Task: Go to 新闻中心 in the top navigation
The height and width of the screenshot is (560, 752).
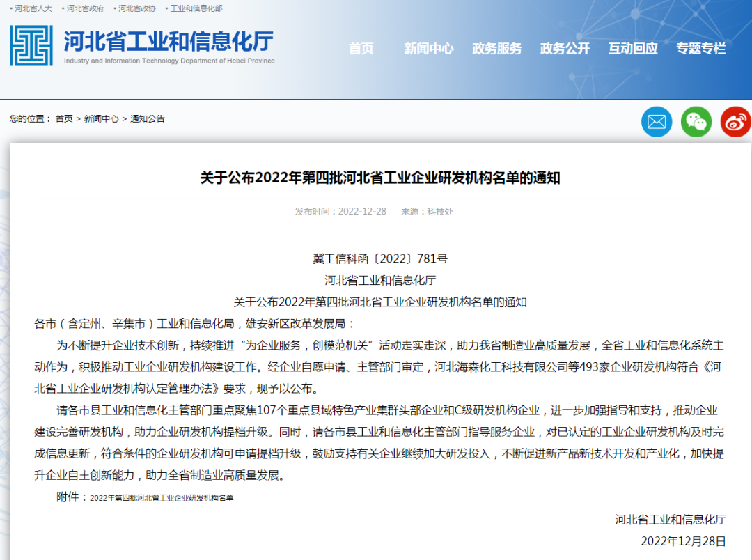Action: (428, 48)
